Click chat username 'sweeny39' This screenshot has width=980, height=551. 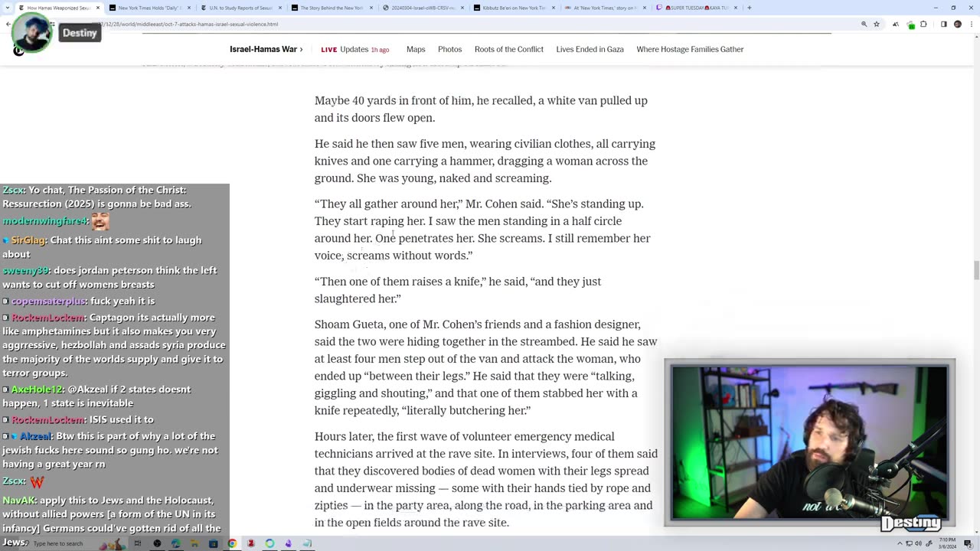click(25, 270)
